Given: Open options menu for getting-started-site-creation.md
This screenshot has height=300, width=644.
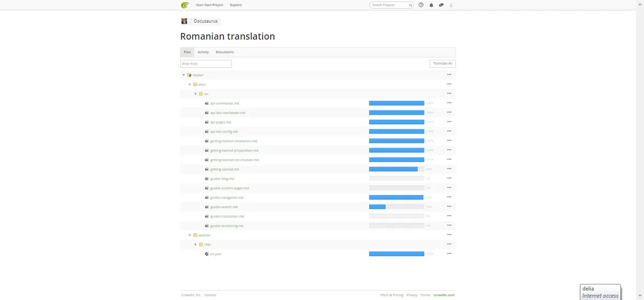Looking at the screenshot, I should pos(449,159).
